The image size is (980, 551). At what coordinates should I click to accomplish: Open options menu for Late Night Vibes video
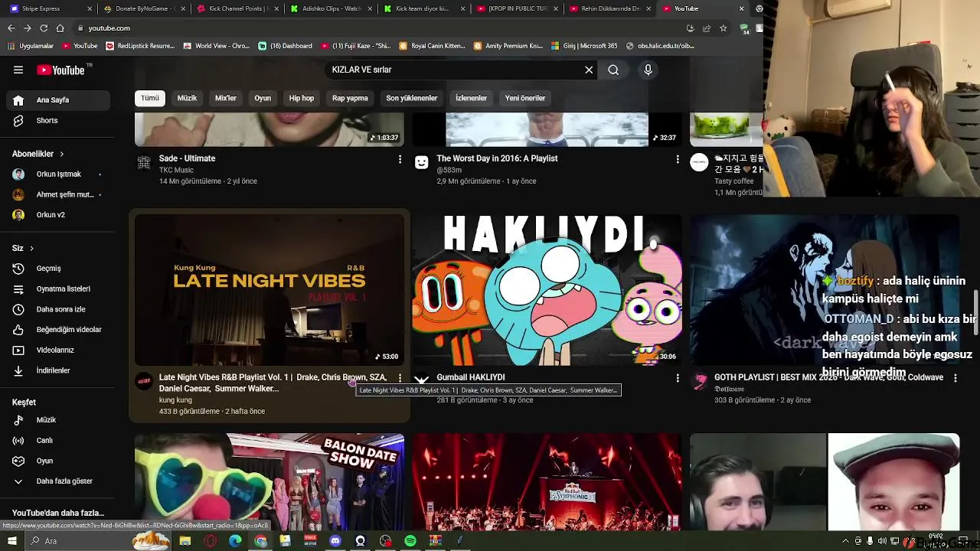click(400, 378)
